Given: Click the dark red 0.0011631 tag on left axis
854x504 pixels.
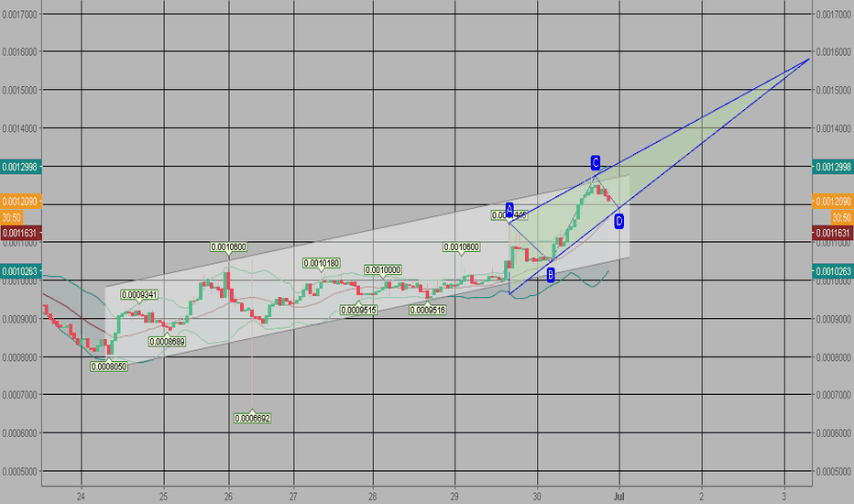Looking at the screenshot, I should pyautogui.click(x=21, y=233).
